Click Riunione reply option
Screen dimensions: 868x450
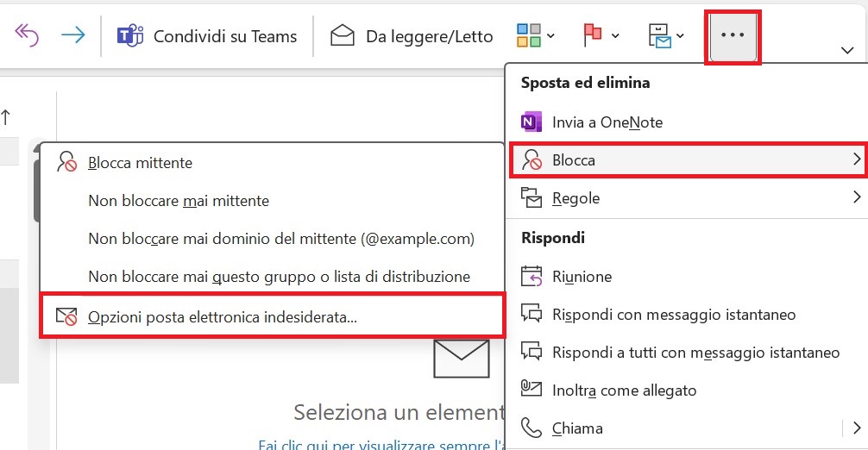(582, 277)
